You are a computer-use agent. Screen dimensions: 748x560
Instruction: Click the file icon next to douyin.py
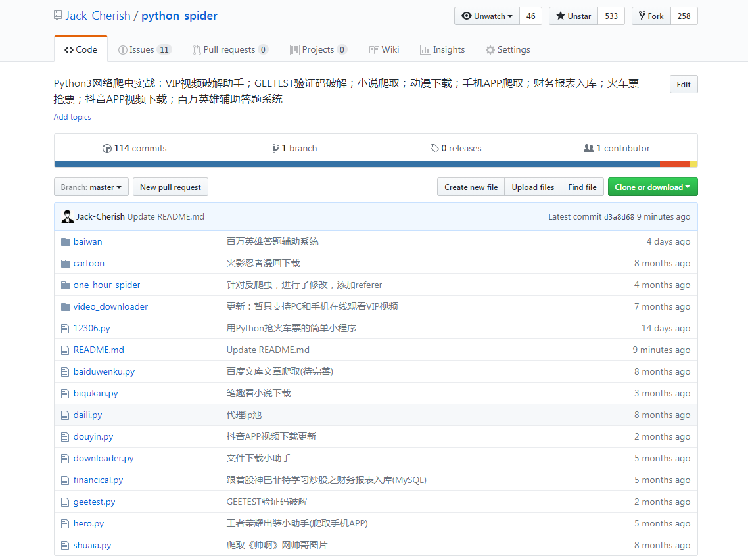point(65,437)
